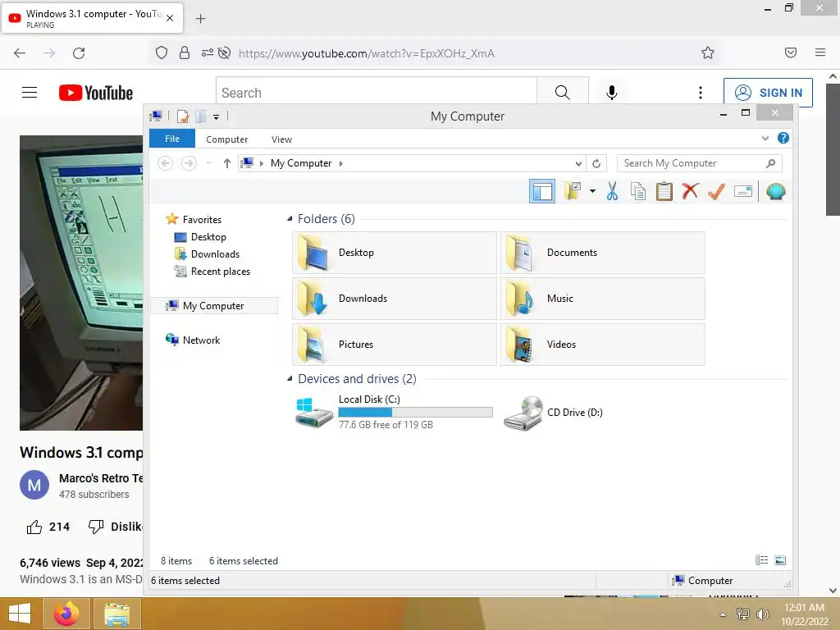
Task: Open the View ribbon tab
Action: coord(282,139)
